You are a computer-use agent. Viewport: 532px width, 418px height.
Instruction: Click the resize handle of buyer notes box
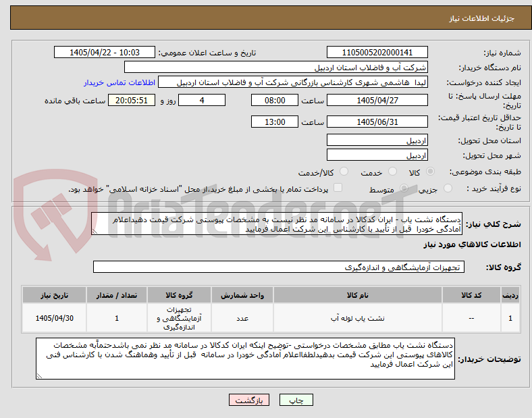39,376
